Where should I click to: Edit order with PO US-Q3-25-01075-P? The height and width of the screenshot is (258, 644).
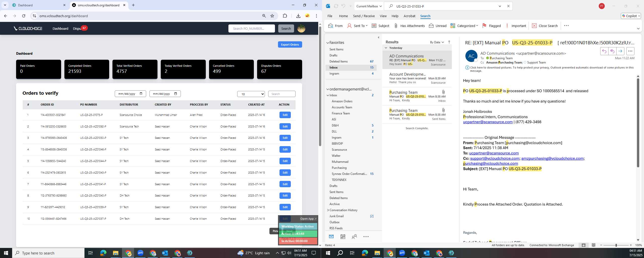coord(285,115)
